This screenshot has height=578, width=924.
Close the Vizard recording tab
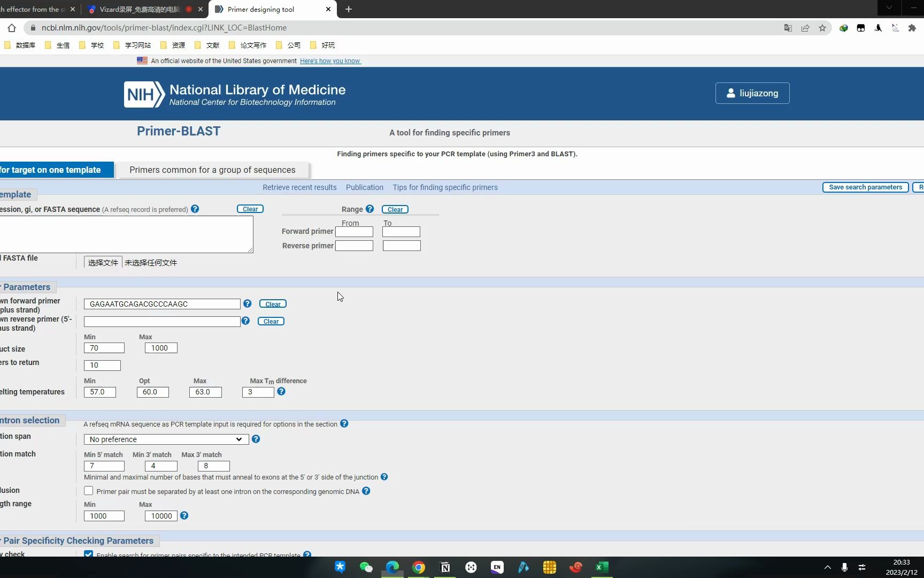click(x=201, y=9)
